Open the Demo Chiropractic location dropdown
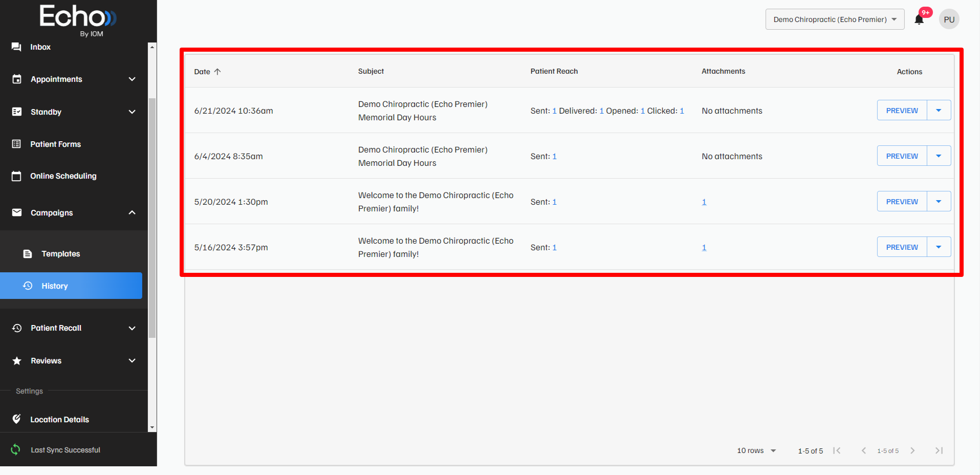 click(834, 19)
